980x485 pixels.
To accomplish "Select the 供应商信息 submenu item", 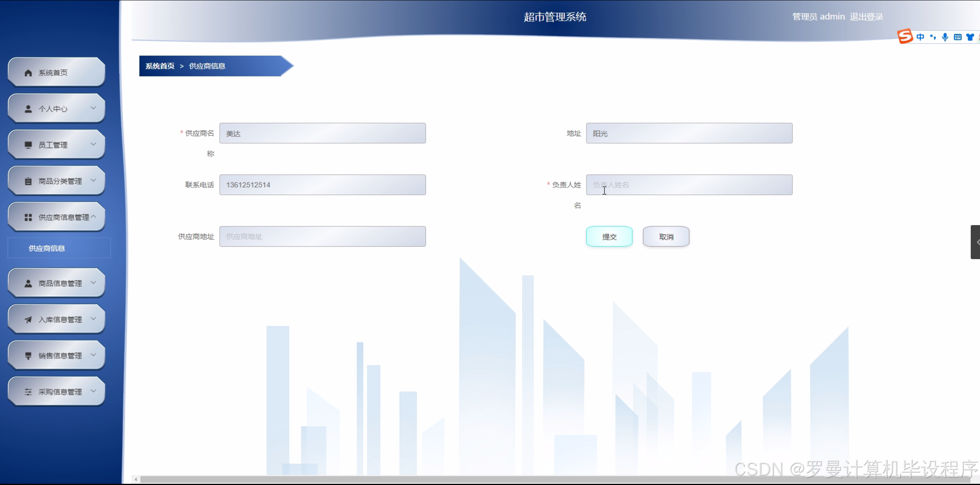I will click(x=47, y=248).
